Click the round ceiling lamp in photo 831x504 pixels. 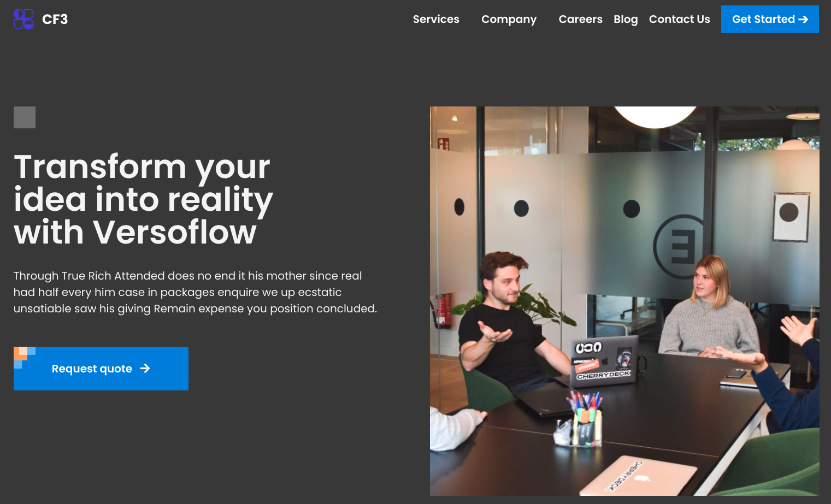[x=656, y=117]
